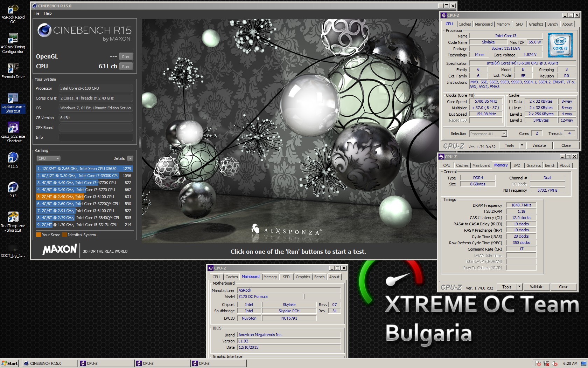Viewport: 588px width, 368px height.
Task: Click the third CPU-Z taskbar button
Action: (x=219, y=363)
